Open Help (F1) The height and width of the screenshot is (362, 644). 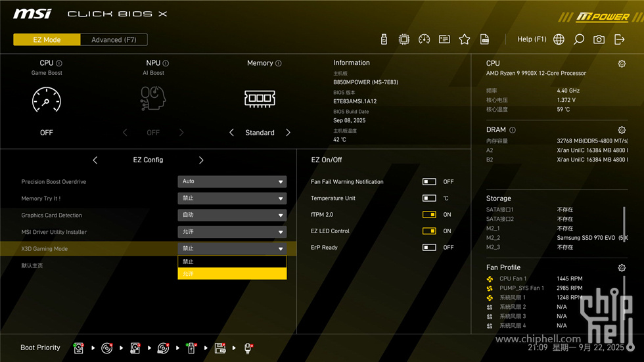[x=532, y=39]
